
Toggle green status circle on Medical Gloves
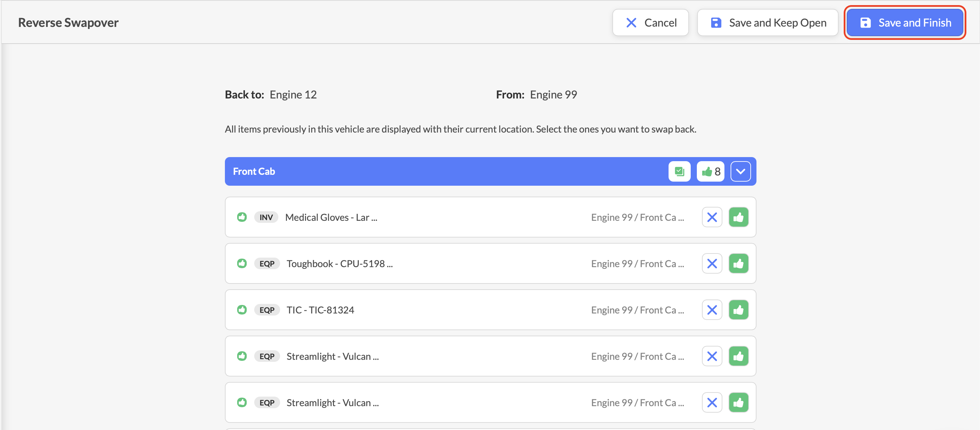point(242,217)
